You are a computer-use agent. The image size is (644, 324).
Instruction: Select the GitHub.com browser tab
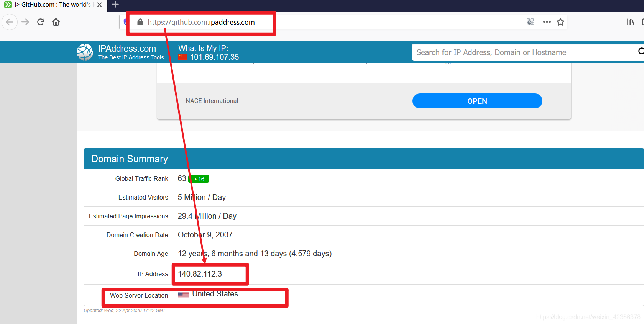click(x=54, y=5)
